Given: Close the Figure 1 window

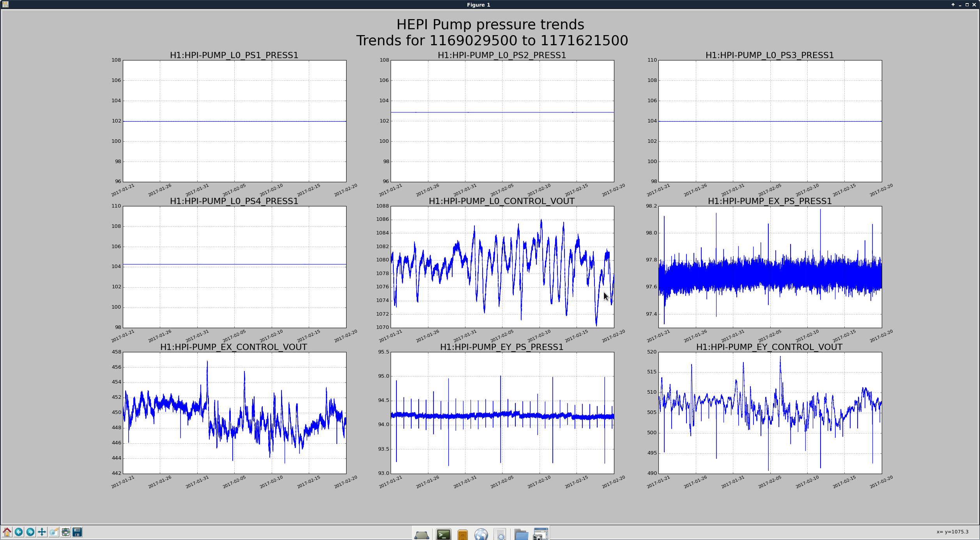Looking at the screenshot, I should pyautogui.click(x=974, y=5).
